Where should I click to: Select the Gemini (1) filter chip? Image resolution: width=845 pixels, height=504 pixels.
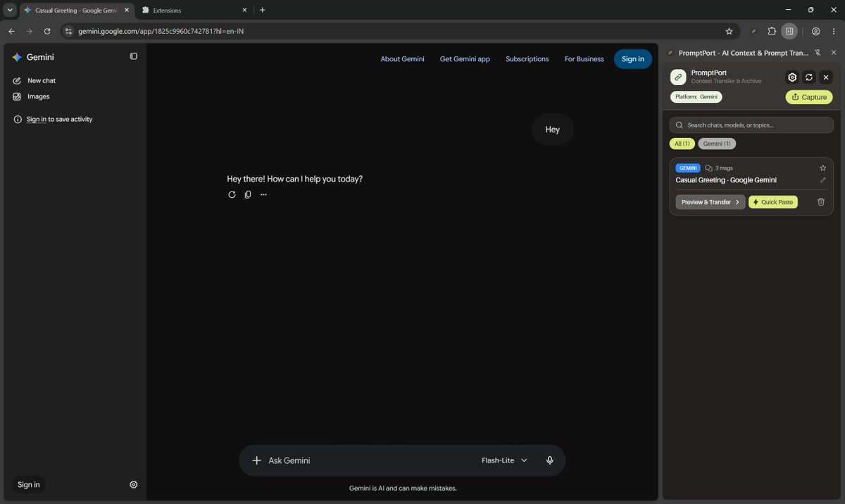tap(718, 144)
